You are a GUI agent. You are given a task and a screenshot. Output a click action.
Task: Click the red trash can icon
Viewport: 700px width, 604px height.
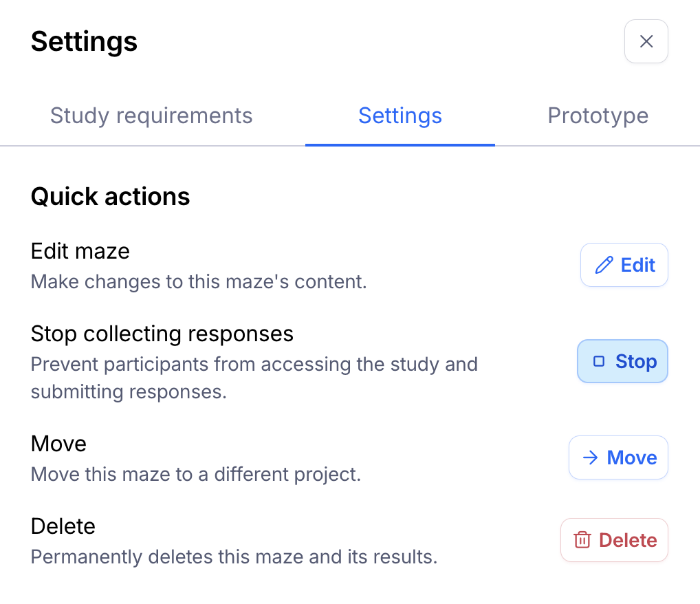click(x=582, y=540)
